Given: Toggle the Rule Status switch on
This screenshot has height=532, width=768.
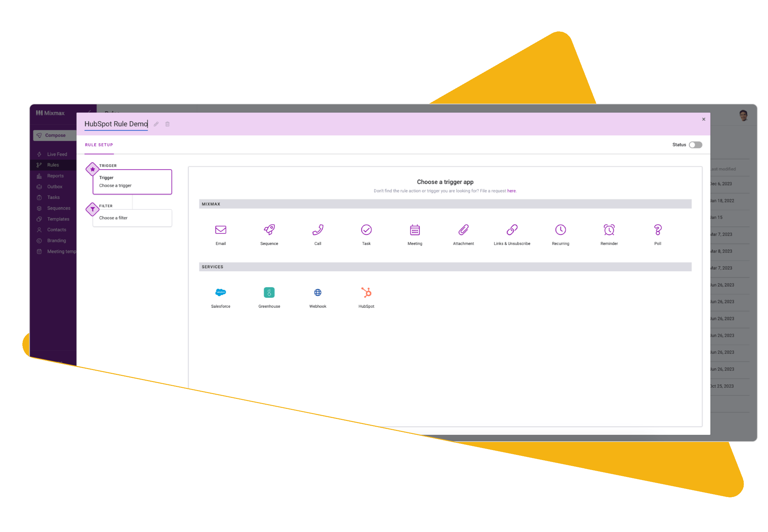Looking at the screenshot, I should (x=696, y=145).
